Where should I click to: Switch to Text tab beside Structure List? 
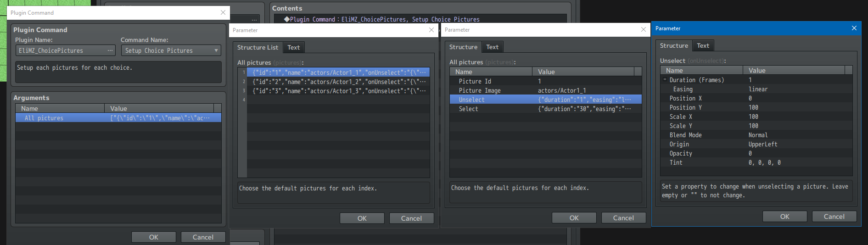pyautogui.click(x=294, y=48)
